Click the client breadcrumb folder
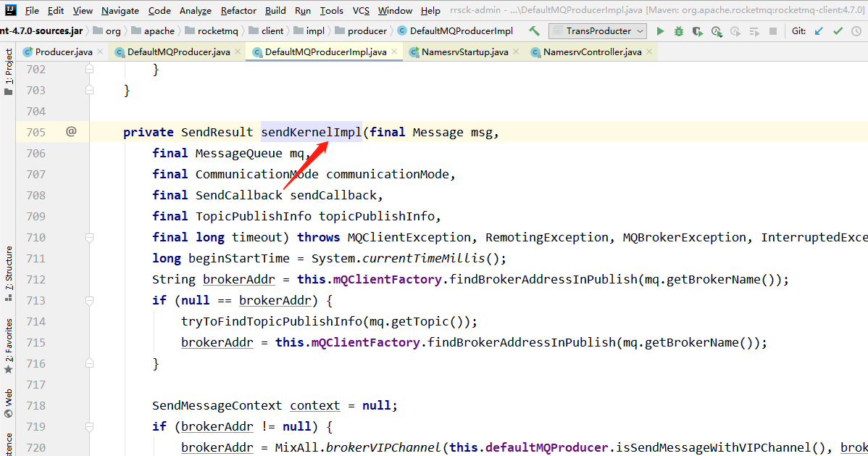The image size is (868, 456). coord(266,31)
